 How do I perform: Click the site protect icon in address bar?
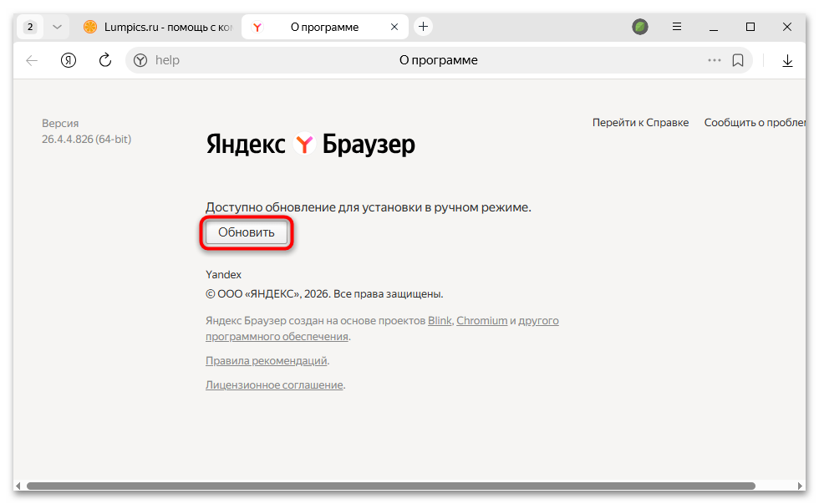coord(140,60)
